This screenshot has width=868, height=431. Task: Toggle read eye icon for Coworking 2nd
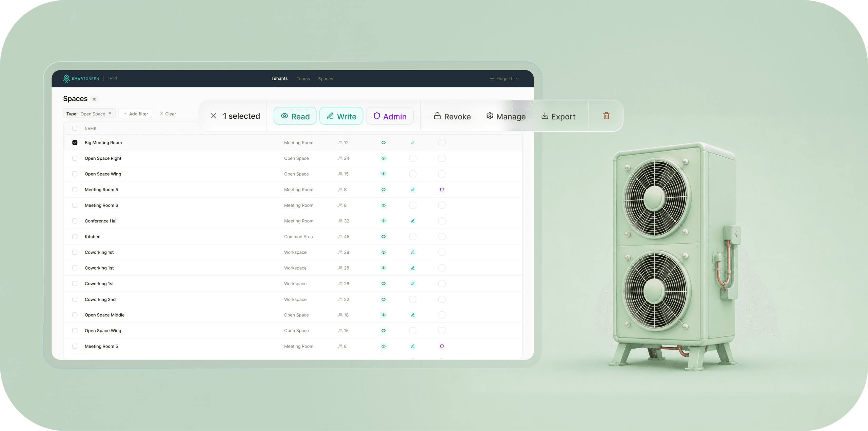click(x=383, y=299)
